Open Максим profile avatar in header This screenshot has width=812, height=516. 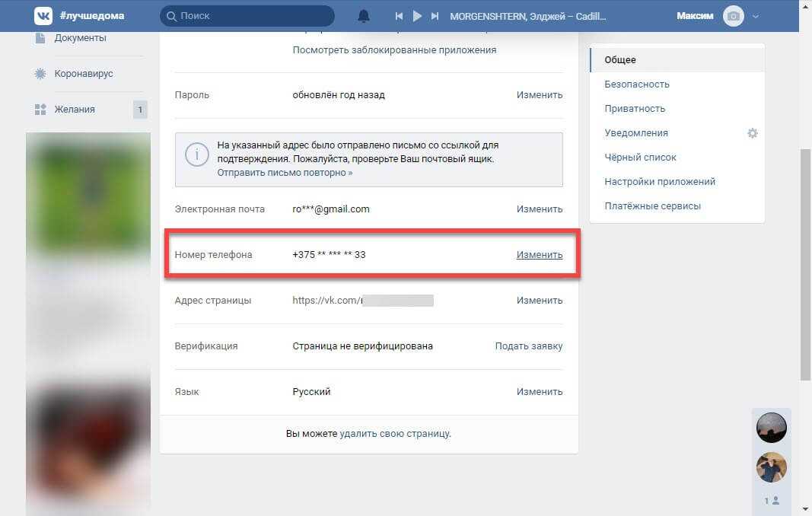[x=734, y=16]
